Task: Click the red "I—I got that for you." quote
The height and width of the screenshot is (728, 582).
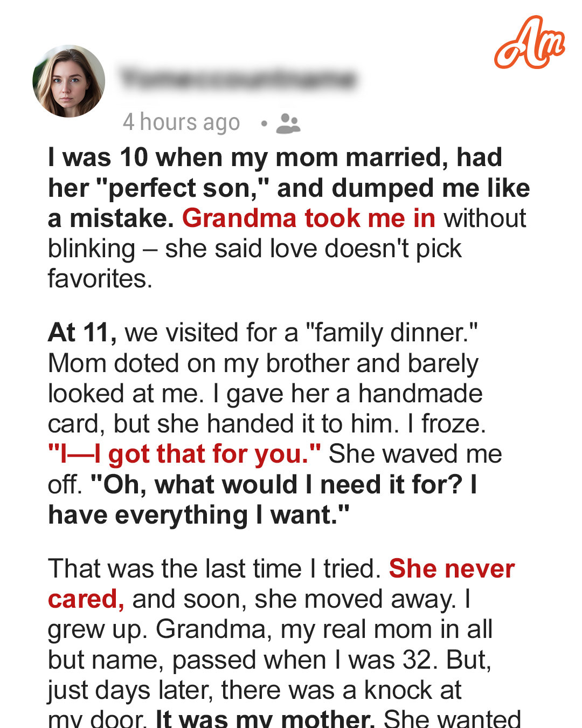Action: tap(184, 454)
